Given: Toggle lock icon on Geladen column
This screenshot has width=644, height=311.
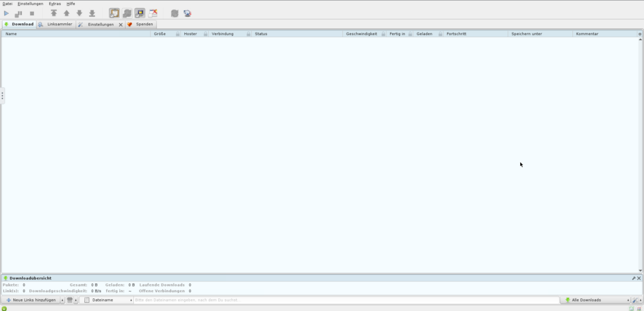Looking at the screenshot, I should [x=440, y=34].
